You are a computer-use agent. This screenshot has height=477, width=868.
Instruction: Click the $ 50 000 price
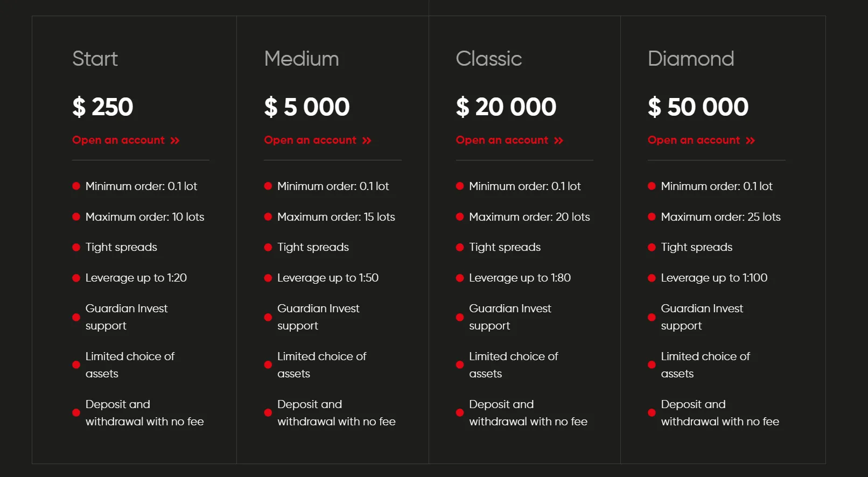(x=698, y=107)
